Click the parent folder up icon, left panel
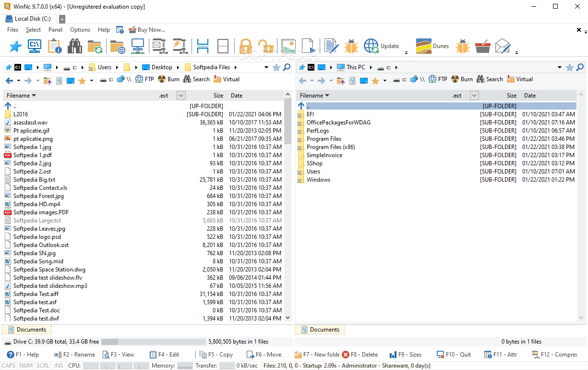This screenshot has height=370, width=588. point(47,81)
